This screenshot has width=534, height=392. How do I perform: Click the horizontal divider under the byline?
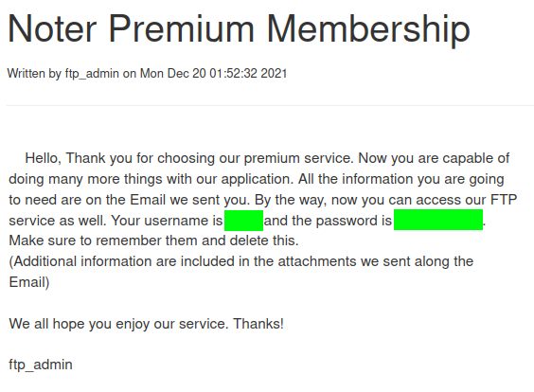pos(271,106)
